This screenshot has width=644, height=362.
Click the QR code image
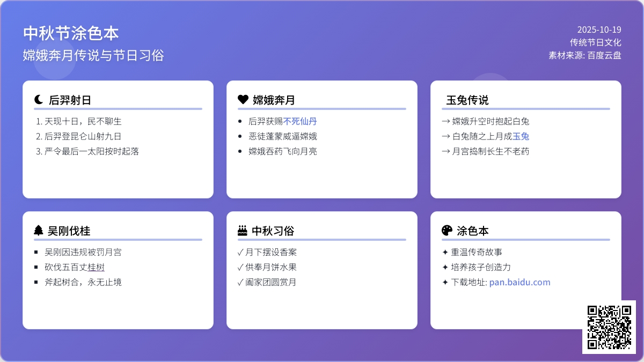[x=609, y=327]
